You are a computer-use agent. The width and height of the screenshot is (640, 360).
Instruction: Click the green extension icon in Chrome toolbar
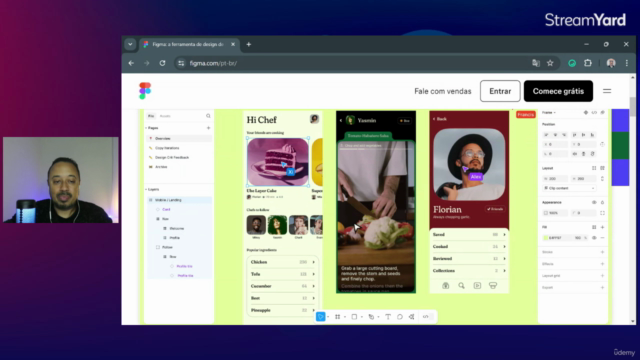[x=572, y=63]
